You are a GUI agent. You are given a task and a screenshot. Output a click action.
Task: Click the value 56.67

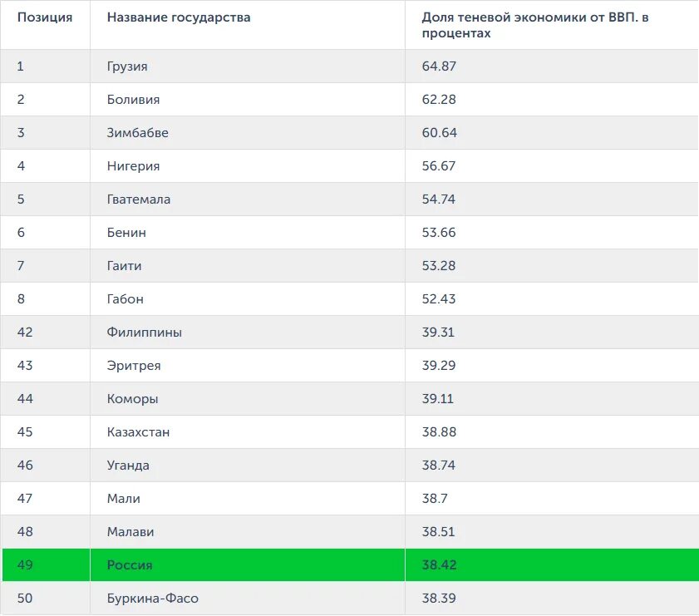pos(439,165)
